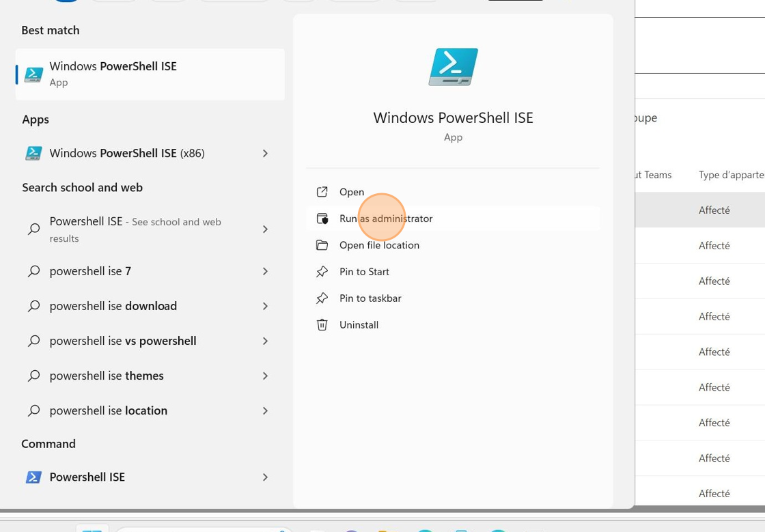The width and height of the screenshot is (765, 532).
Task: Select 'powershell ise vs powershell' suggestion
Action: [150, 341]
